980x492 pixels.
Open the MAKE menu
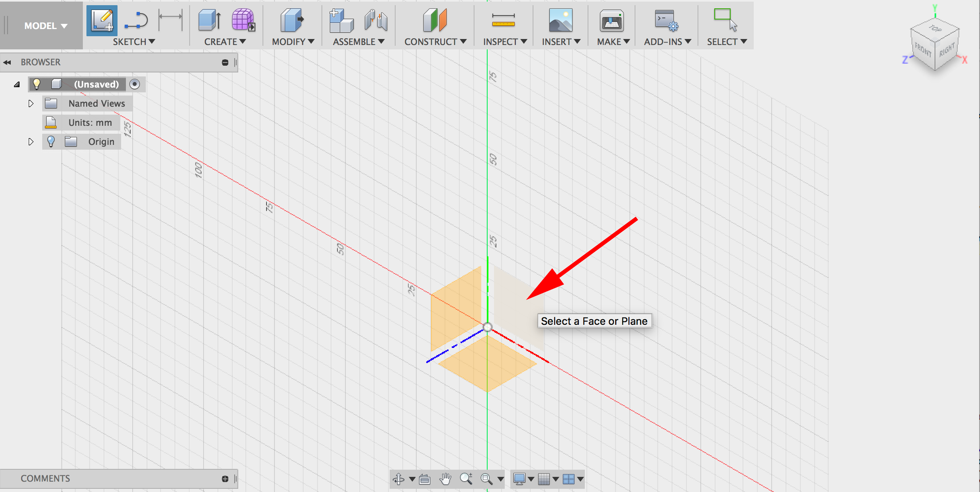point(613,42)
